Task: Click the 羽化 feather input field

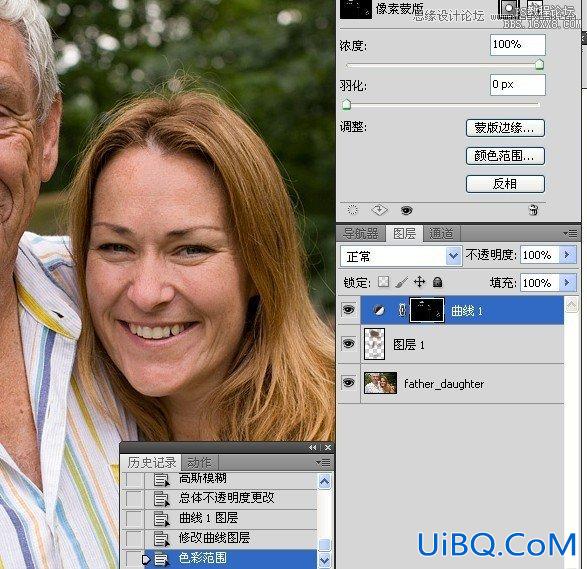Action: point(517,85)
